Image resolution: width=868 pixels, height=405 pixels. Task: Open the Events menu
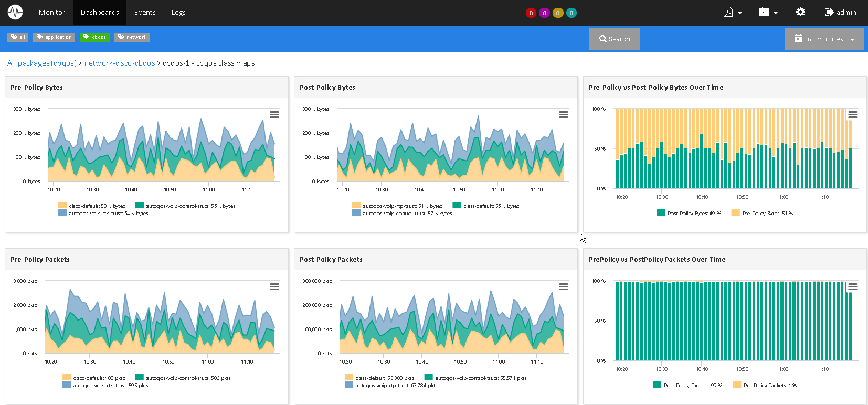[x=145, y=12]
